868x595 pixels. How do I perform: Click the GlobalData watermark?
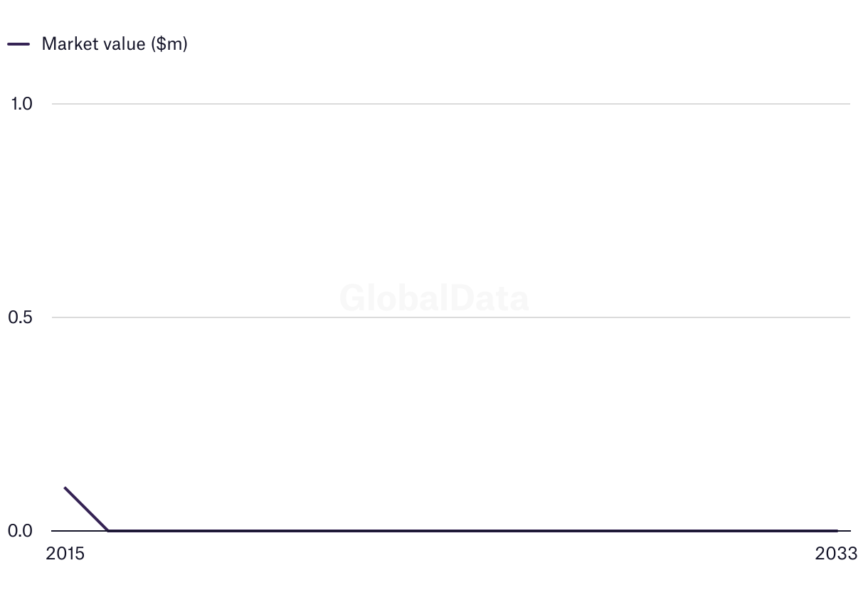(434, 298)
